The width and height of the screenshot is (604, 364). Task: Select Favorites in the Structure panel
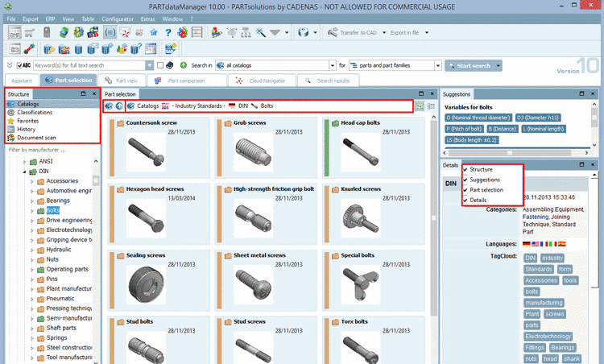(27, 121)
